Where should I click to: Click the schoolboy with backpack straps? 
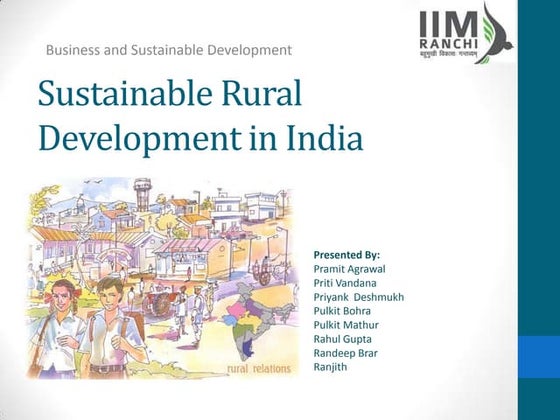click(111, 328)
